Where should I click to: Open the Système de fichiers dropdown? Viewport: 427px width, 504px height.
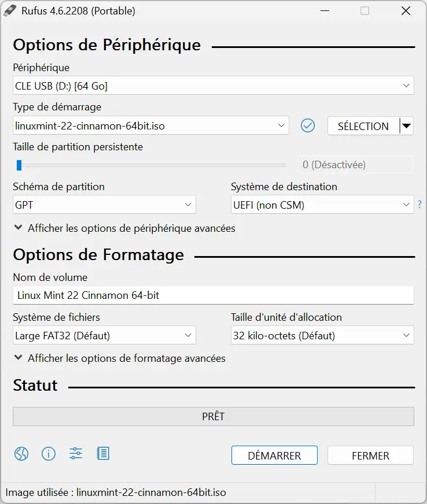[x=104, y=335]
